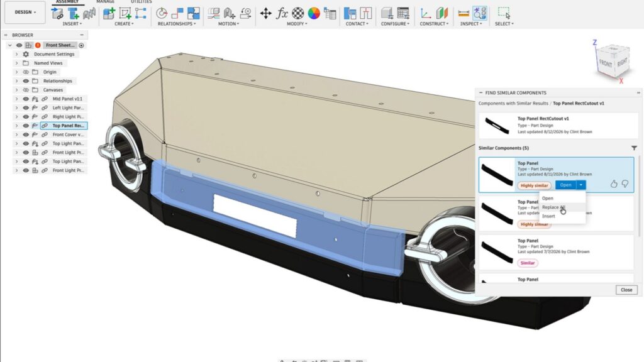Collapse the Find Similar Components panel
Screen dimensions: 644x362
click(481, 93)
